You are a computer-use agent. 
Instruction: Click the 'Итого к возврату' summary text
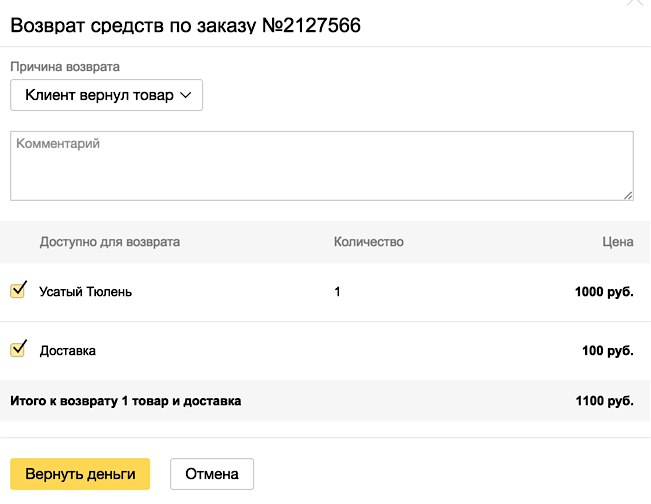(x=64, y=401)
